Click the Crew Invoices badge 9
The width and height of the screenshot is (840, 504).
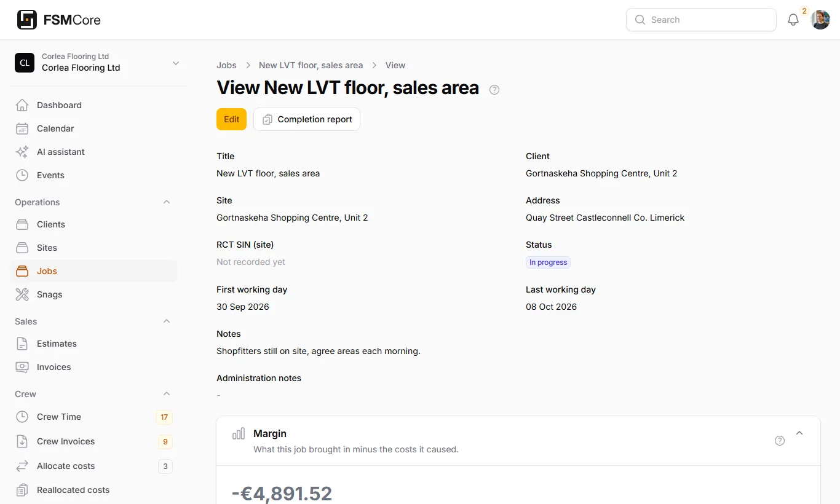click(x=164, y=441)
